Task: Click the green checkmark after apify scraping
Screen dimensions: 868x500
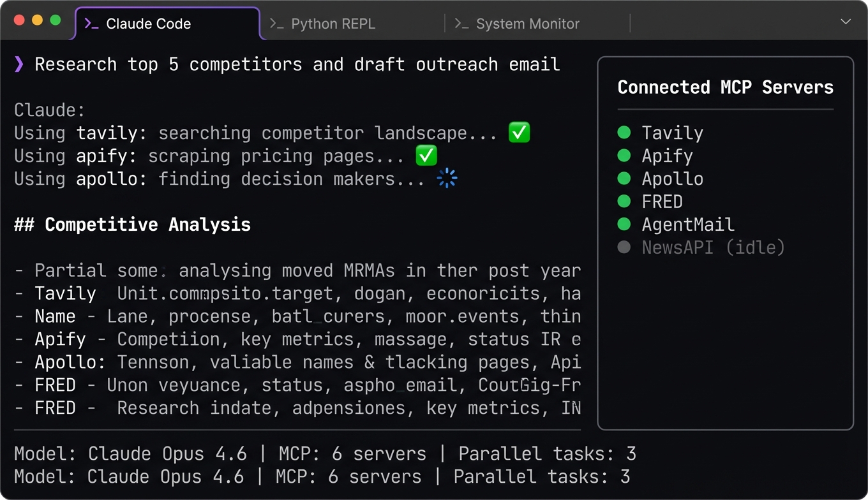Action: [426, 156]
